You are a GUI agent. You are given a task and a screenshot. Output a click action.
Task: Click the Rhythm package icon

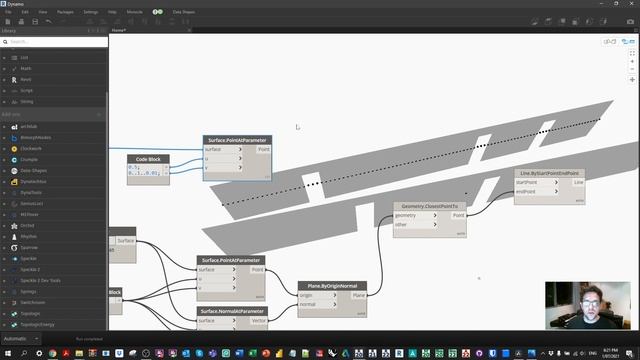[x=14, y=237]
